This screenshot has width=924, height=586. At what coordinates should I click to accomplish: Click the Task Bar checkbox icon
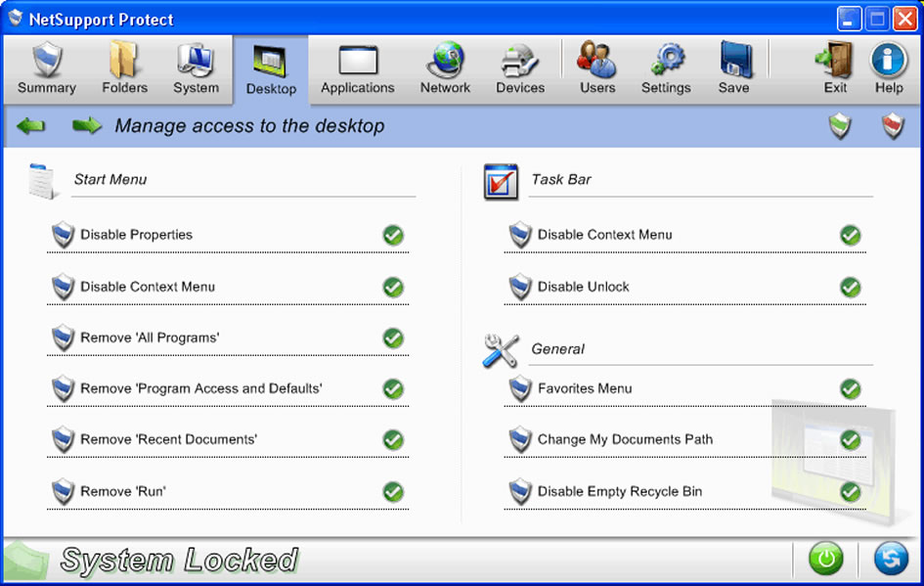click(x=501, y=182)
